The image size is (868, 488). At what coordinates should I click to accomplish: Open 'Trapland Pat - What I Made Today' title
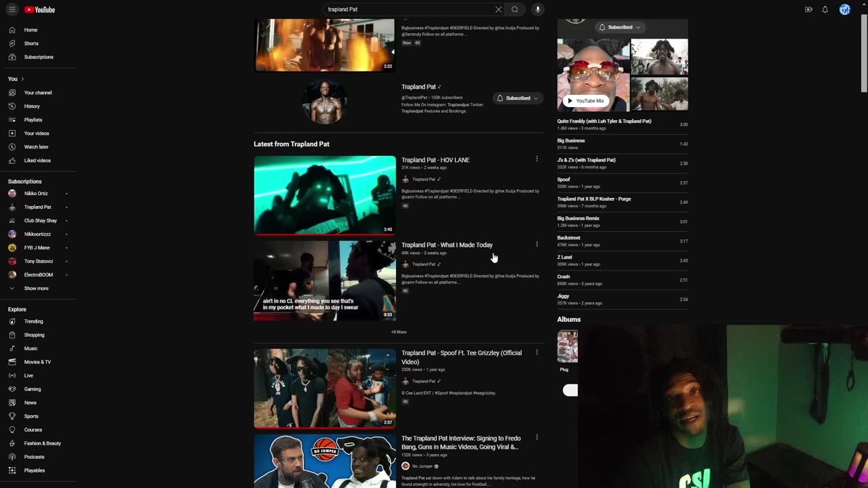pyautogui.click(x=447, y=245)
